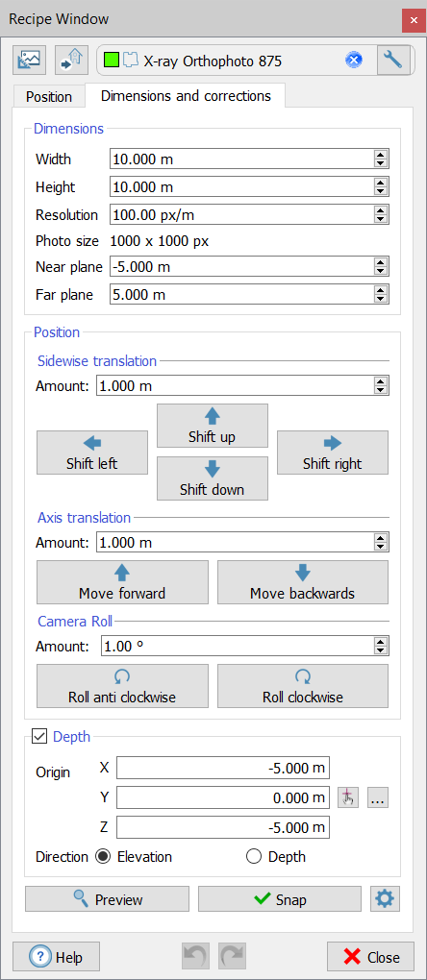Uncheck the Depth checkbox
Screen dimensions: 427x980
[39, 737]
